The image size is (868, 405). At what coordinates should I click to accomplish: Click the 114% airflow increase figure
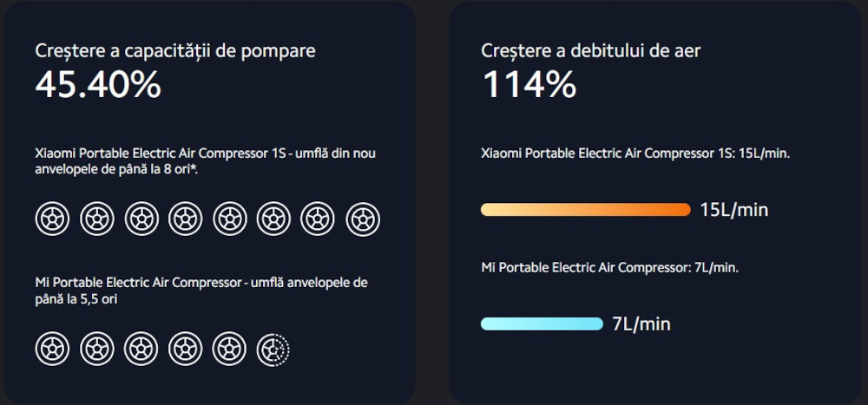point(529,85)
